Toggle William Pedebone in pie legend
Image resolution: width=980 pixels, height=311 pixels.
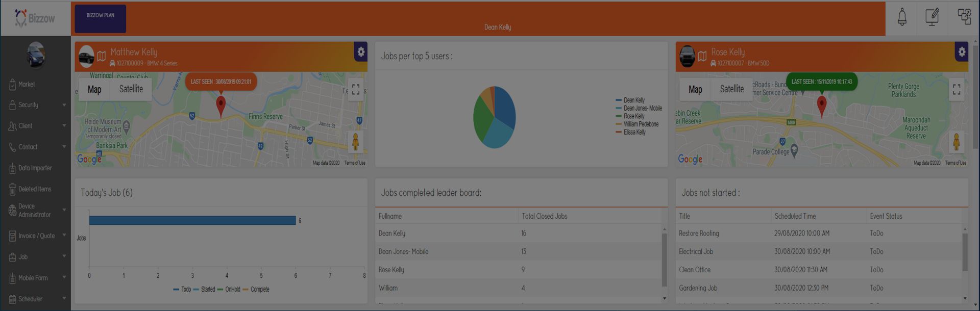click(638, 124)
